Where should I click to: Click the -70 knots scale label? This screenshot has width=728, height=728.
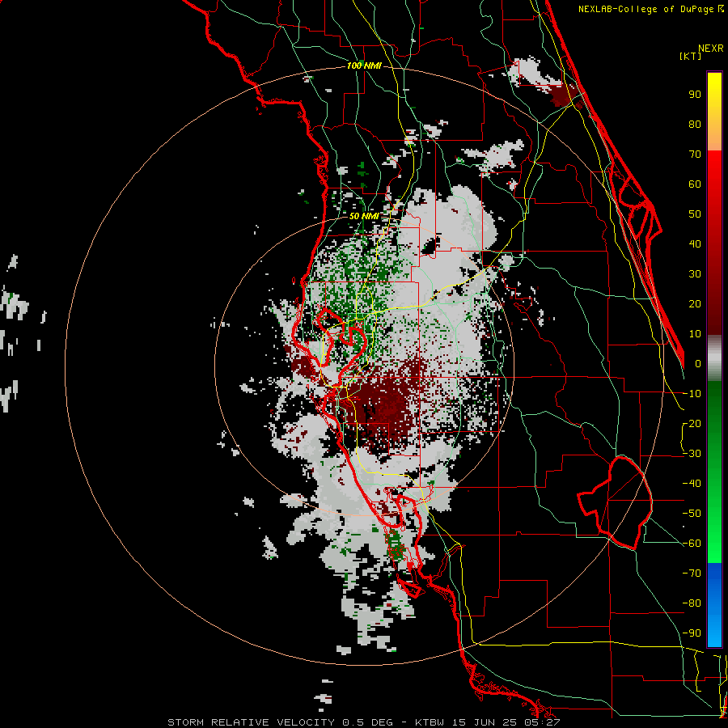pos(692,574)
